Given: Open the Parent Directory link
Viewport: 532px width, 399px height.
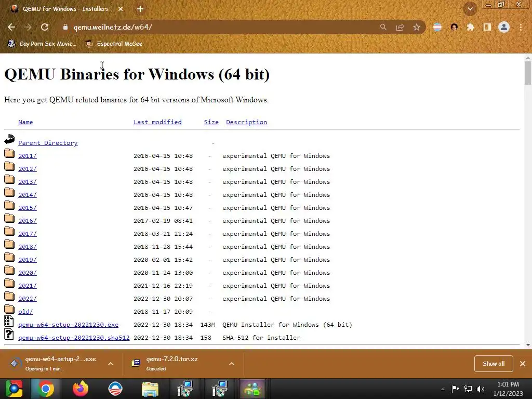Looking at the screenshot, I should [x=48, y=143].
